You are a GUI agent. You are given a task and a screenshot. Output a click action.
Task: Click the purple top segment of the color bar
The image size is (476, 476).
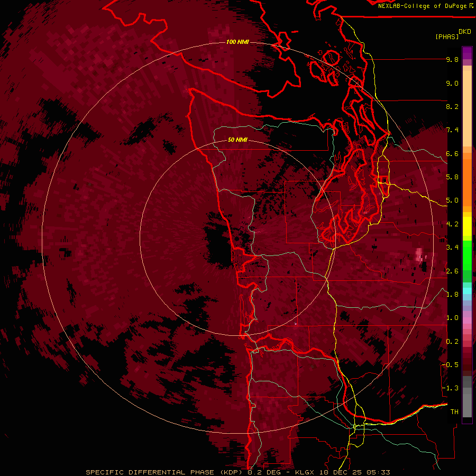pyautogui.click(x=467, y=53)
